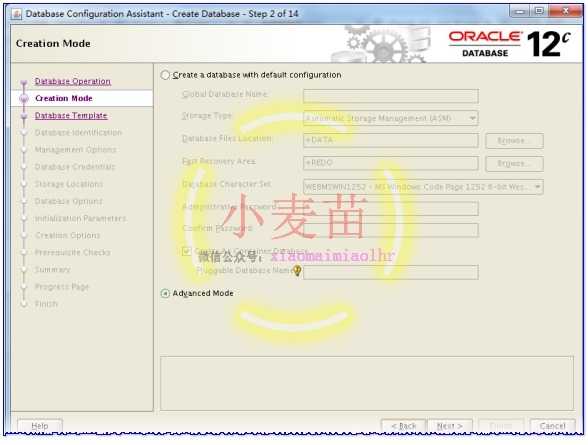Screen dimensions: 588x445
Task: Click the Database Identification step
Action: point(78,132)
